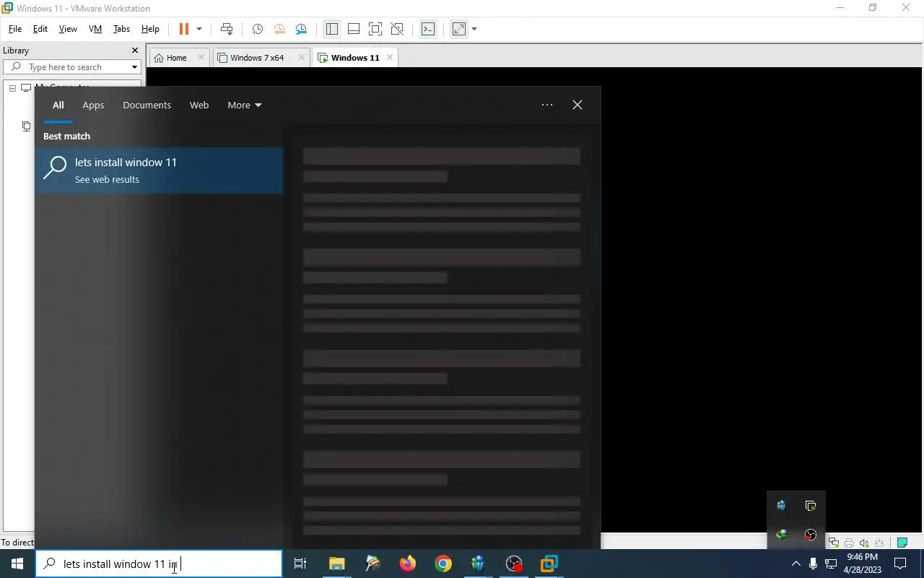Click the VM network adapter status icon
Viewport: 924px width, 578px height.
[834, 543]
